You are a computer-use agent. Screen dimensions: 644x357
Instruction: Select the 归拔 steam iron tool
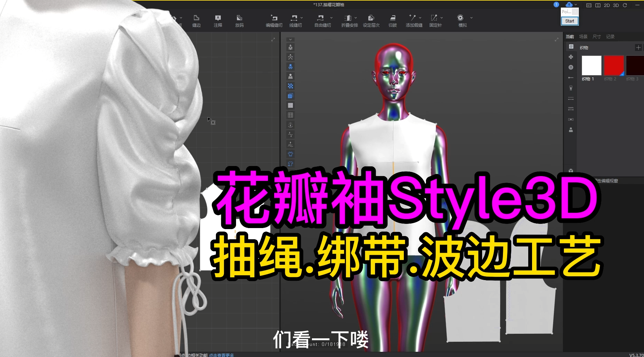(393, 21)
